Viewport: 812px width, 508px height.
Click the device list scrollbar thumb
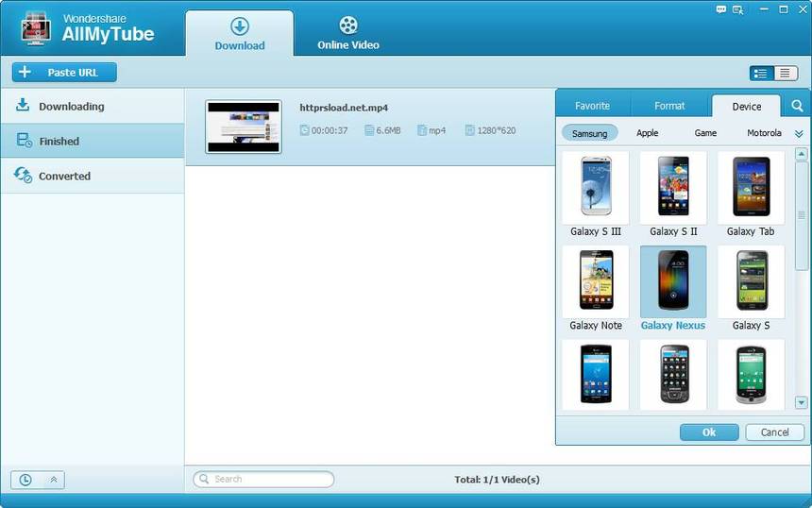tap(801, 215)
